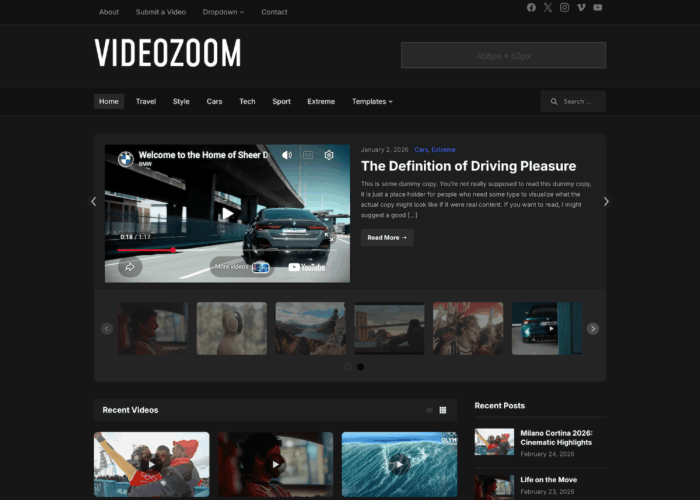Open Milano Cortina 2026 post link

point(556,437)
